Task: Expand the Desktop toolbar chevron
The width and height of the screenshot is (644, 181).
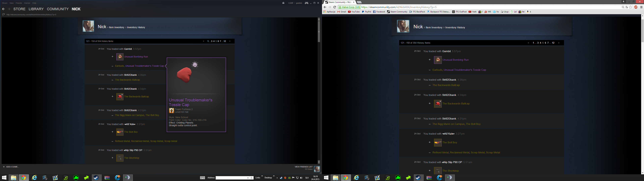Action: pyautogui.click(x=274, y=176)
